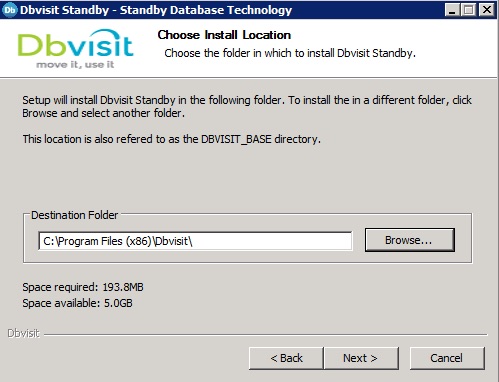
Task: Click the 'Destination Folder' group label
Action: point(74,215)
